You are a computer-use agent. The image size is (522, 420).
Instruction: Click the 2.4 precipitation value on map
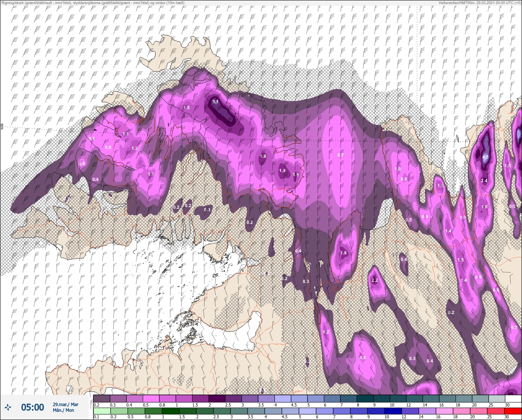[484, 181]
